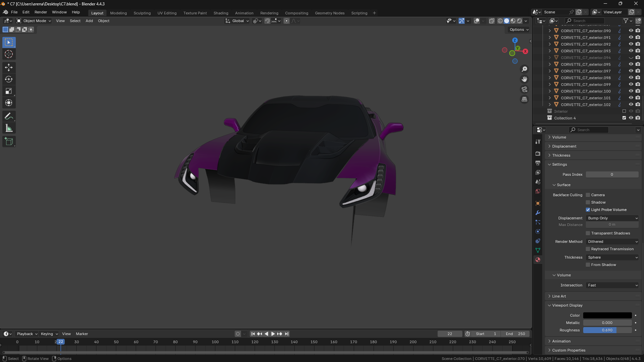
Task: Open the Object Mode dropdown
Action: [x=34, y=21]
